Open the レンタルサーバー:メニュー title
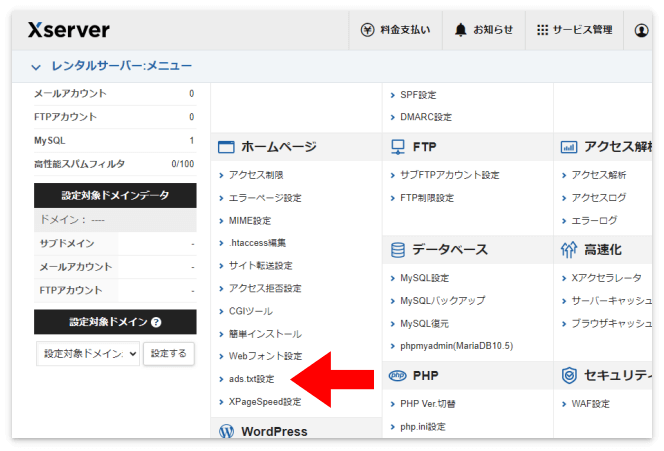Screen dimensions: 664x451 click(x=122, y=66)
